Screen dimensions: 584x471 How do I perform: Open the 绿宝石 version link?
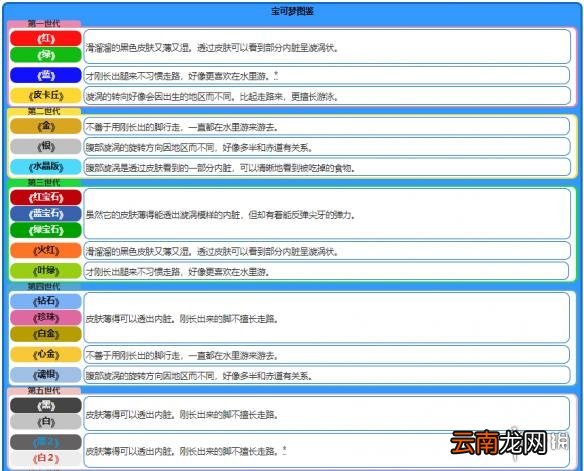click(x=46, y=230)
